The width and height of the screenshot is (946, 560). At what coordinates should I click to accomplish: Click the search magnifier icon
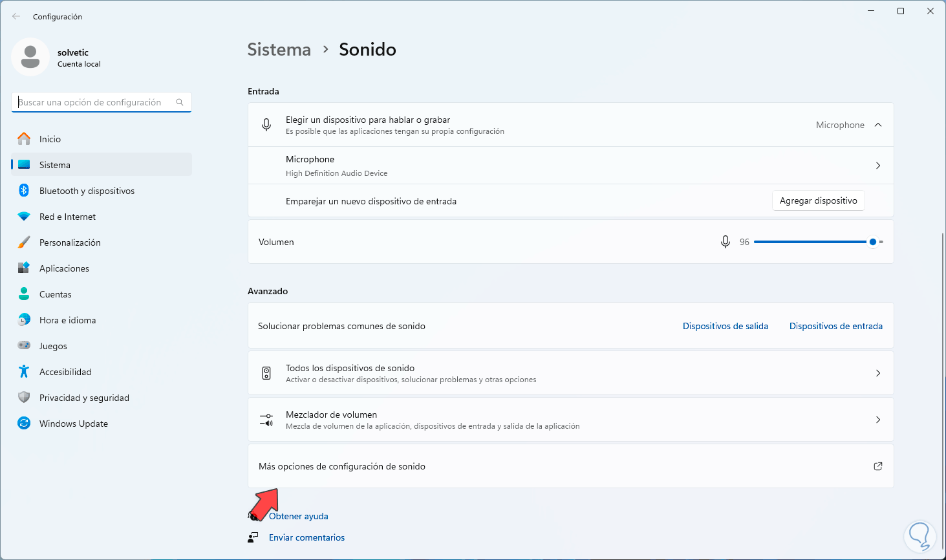pyautogui.click(x=180, y=102)
